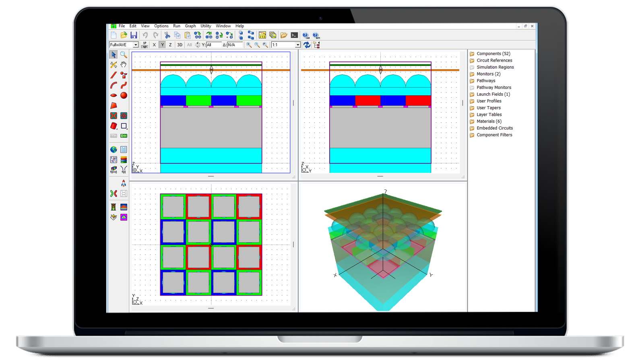Viewport: 644px width, 362px height.
Task: Select the Zoom tool in the left toolbar
Action: pos(124,54)
